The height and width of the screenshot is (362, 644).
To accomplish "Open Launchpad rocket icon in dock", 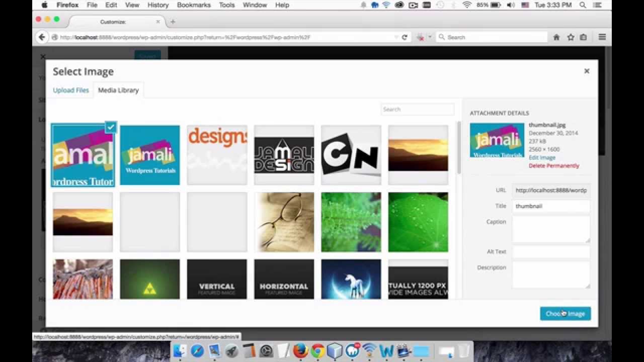I will [231, 350].
